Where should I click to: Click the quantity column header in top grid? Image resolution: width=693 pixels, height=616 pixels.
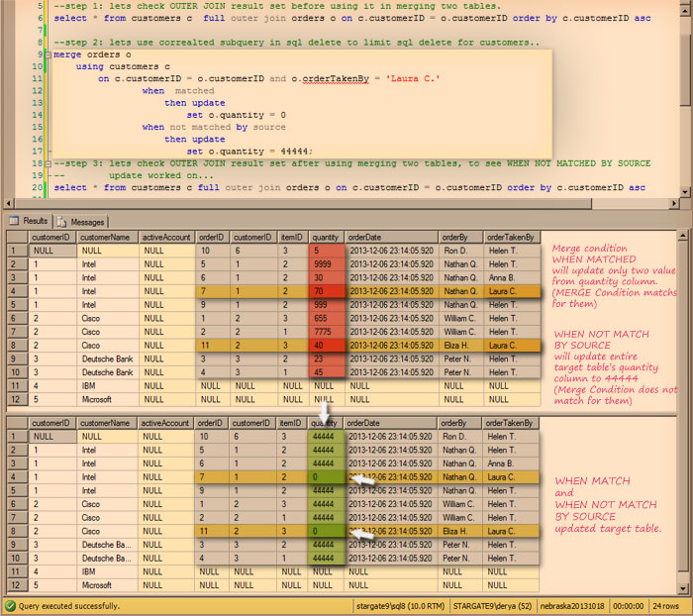pyautogui.click(x=325, y=237)
